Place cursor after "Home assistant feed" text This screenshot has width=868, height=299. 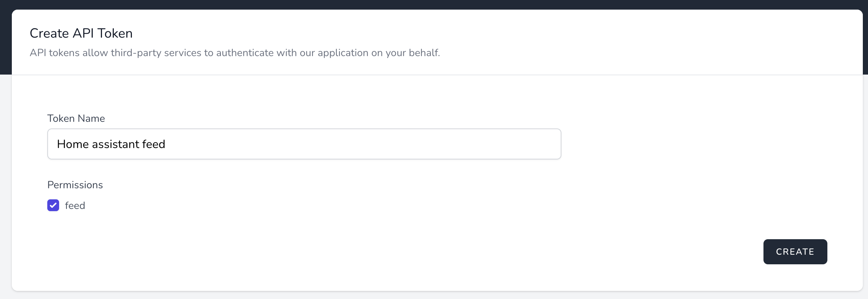pos(166,144)
